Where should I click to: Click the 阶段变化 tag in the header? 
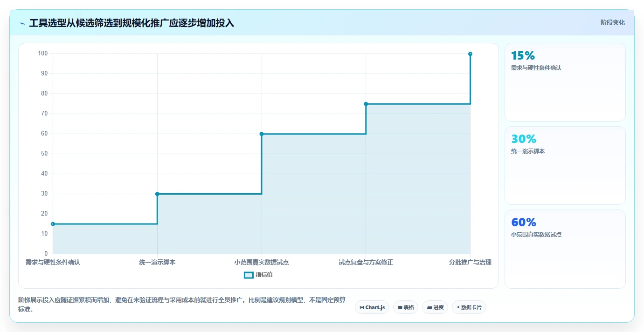point(612,22)
